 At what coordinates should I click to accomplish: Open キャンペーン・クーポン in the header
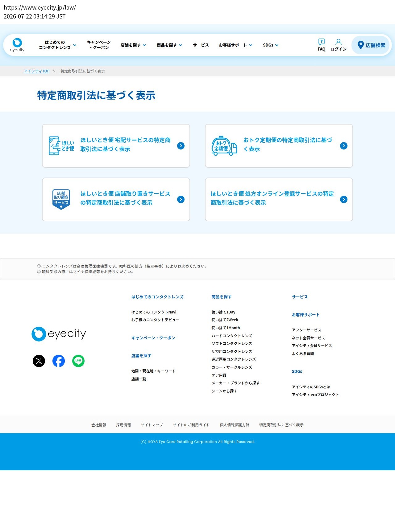pyautogui.click(x=99, y=45)
